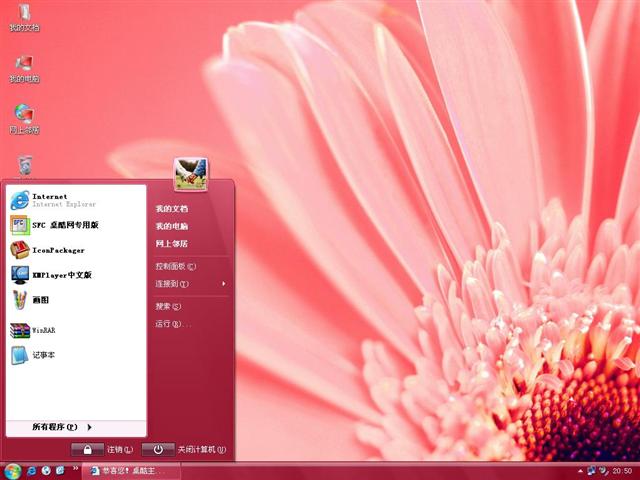The width and height of the screenshot is (640, 480).
Task: Open 网上邻居 in Start menu right pane
Action: click(x=172, y=244)
